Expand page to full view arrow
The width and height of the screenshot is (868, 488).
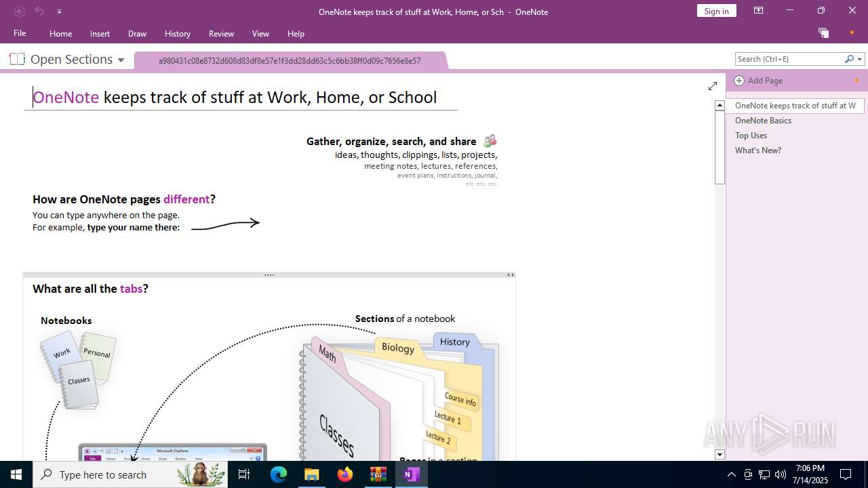[713, 86]
